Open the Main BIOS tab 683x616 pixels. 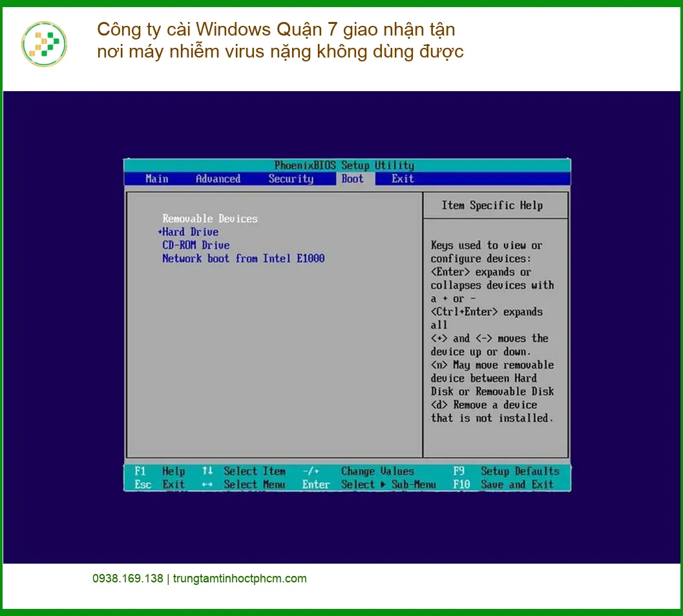(157, 178)
